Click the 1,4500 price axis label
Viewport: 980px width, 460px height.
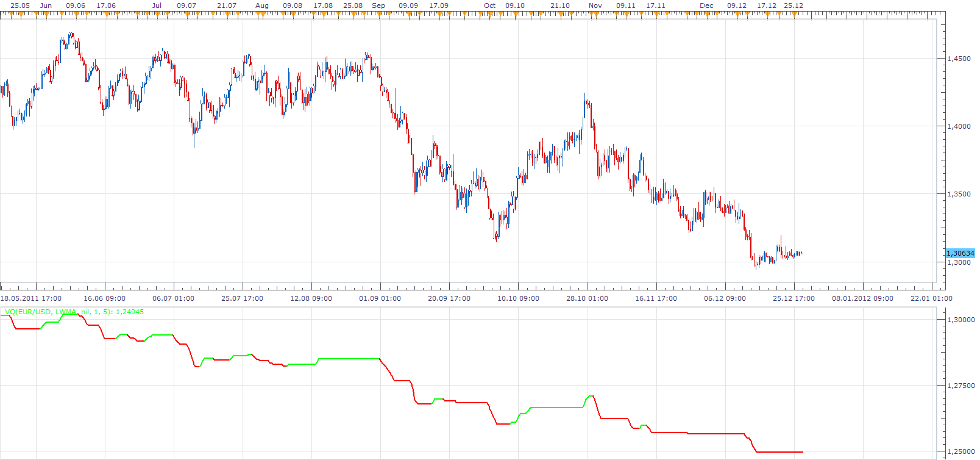coord(959,59)
